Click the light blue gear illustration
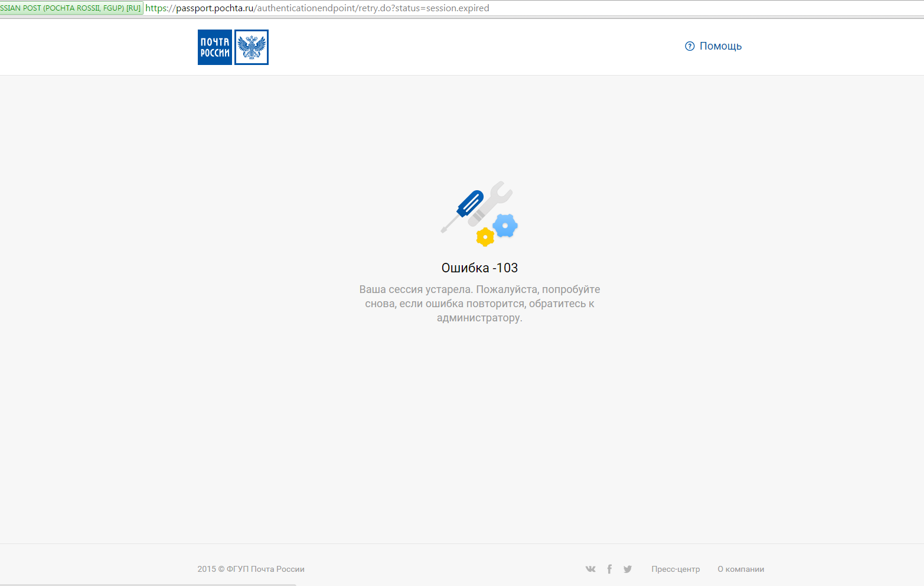Screen dimensions: 924x586 tap(505, 226)
